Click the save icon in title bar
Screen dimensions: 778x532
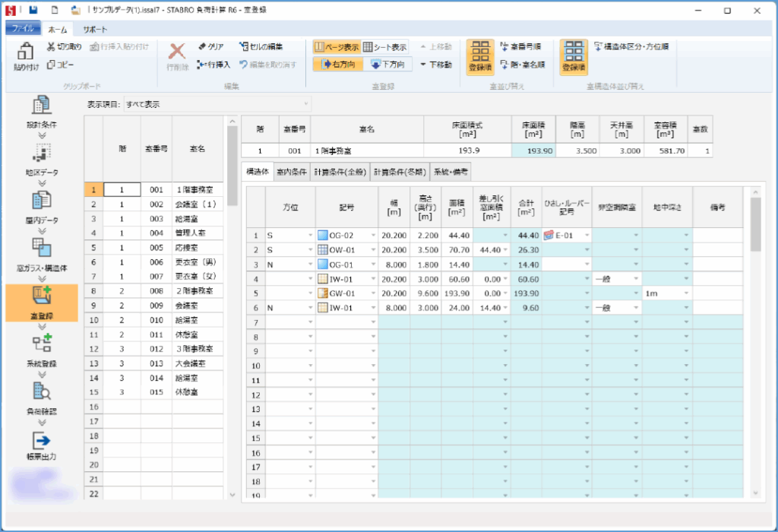click(x=33, y=11)
